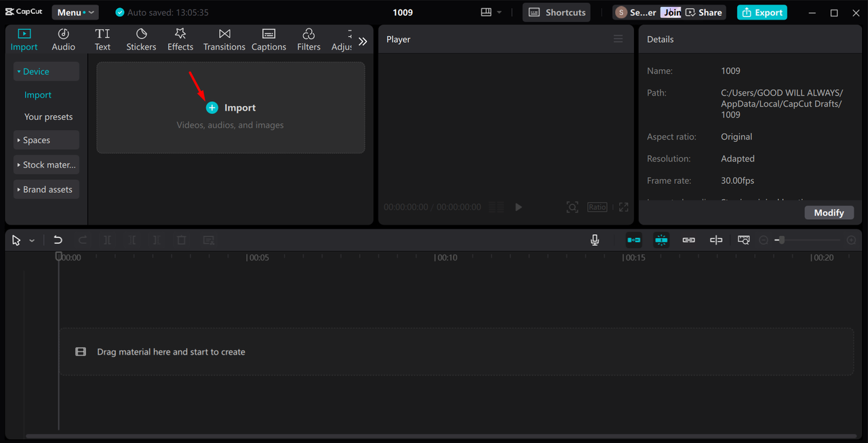Open the Shortcuts panel
Viewport: 868px width, 443px height.
coord(557,12)
